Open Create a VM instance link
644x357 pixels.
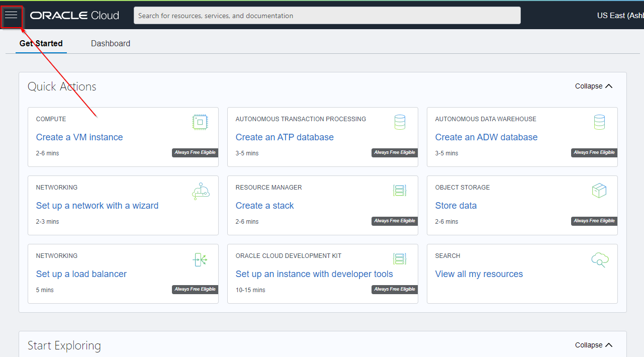point(79,137)
